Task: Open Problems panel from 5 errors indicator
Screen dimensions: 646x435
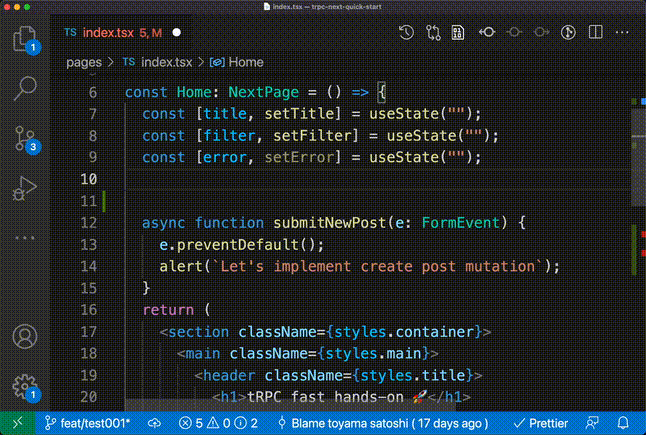Action: [218, 423]
